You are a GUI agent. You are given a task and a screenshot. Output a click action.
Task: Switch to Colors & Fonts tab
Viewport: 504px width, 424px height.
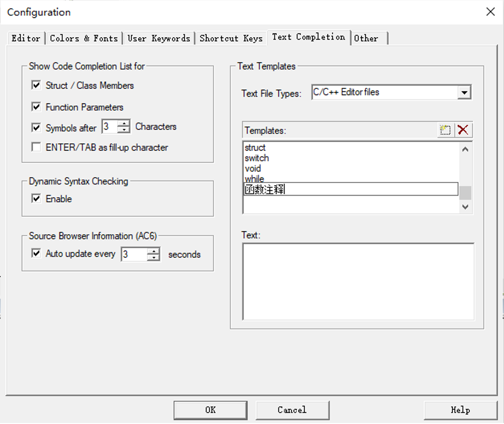point(84,38)
